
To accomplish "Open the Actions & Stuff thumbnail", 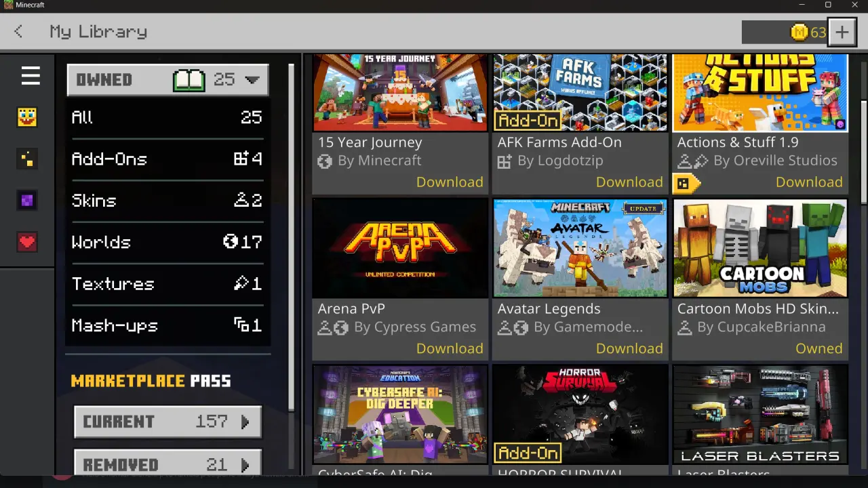I will coord(760,93).
